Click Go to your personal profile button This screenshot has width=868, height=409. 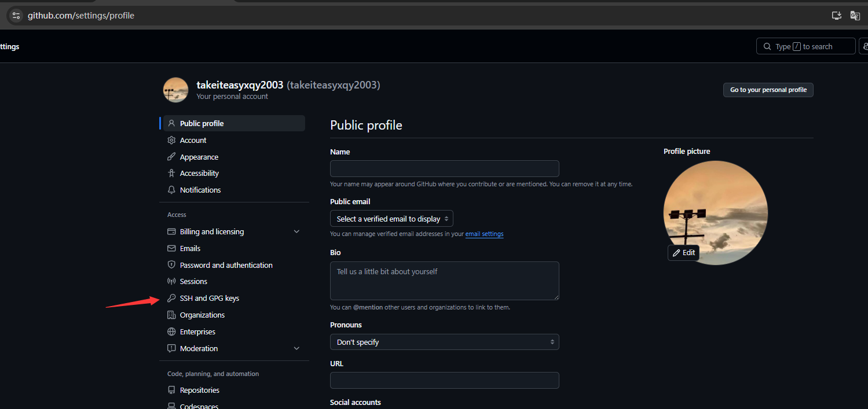(x=768, y=90)
